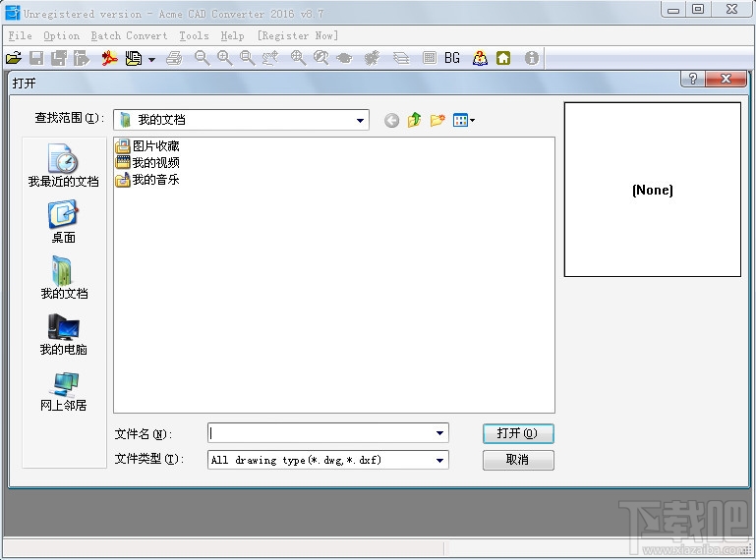Click the grid layout toolbar icon
Viewport: 756px width, 560px height.
(x=429, y=58)
